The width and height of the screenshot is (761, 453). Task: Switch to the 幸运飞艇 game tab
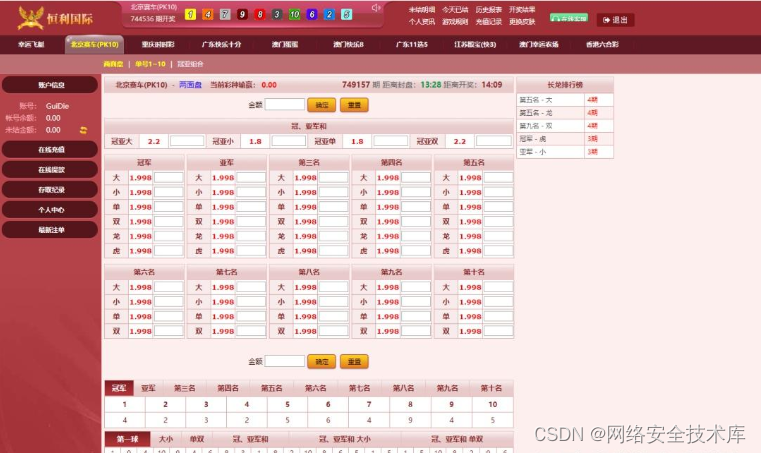point(31,45)
